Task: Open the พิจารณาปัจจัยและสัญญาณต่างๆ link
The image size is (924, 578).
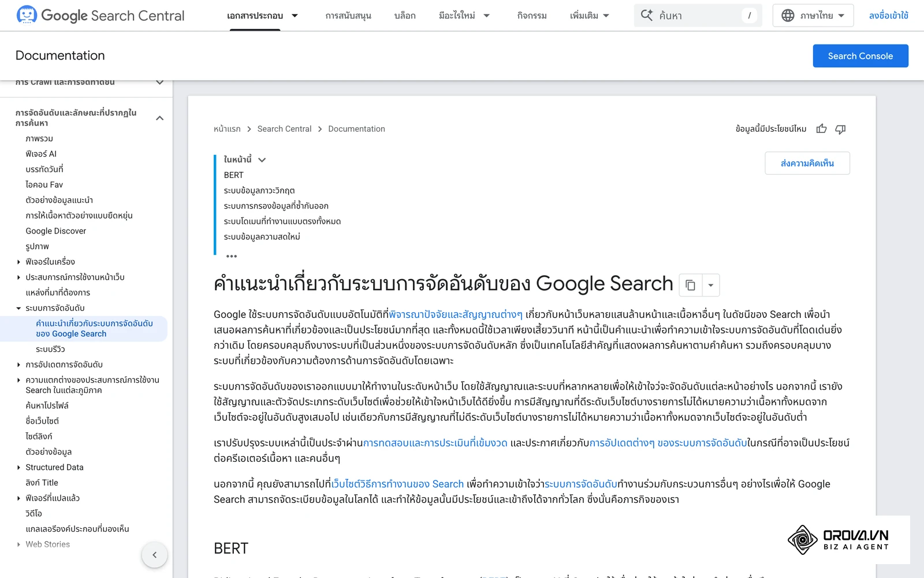Action: (456, 314)
